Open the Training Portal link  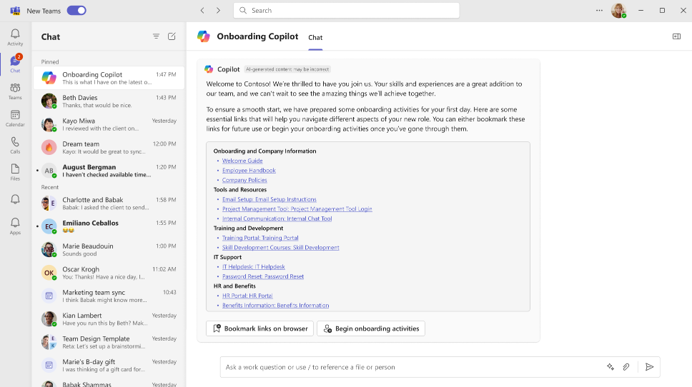[x=260, y=238]
